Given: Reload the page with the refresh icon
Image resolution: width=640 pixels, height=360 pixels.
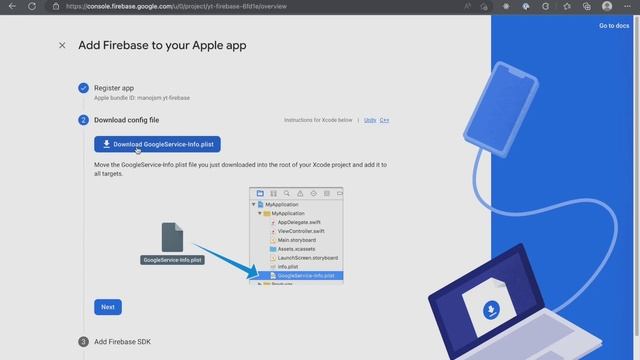Looking at the screenshot, I should click(x=32, y=6).
